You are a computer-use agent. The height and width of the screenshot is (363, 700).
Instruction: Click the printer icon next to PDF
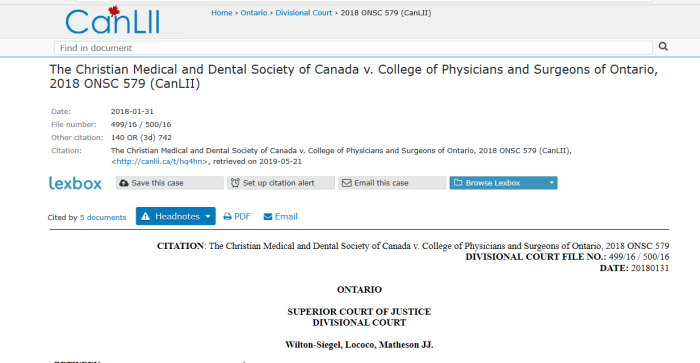(x=227, y=217)
